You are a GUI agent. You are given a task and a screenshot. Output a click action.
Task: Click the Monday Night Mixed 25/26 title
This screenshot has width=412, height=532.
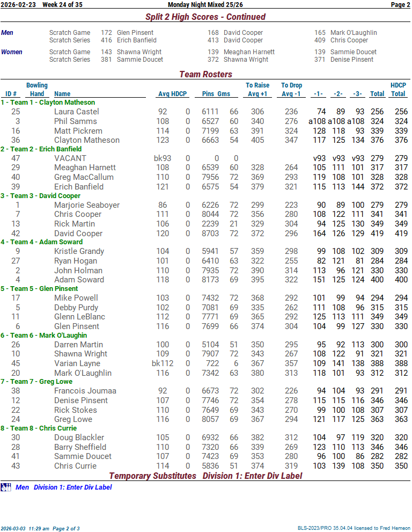(x=205, y=5)
